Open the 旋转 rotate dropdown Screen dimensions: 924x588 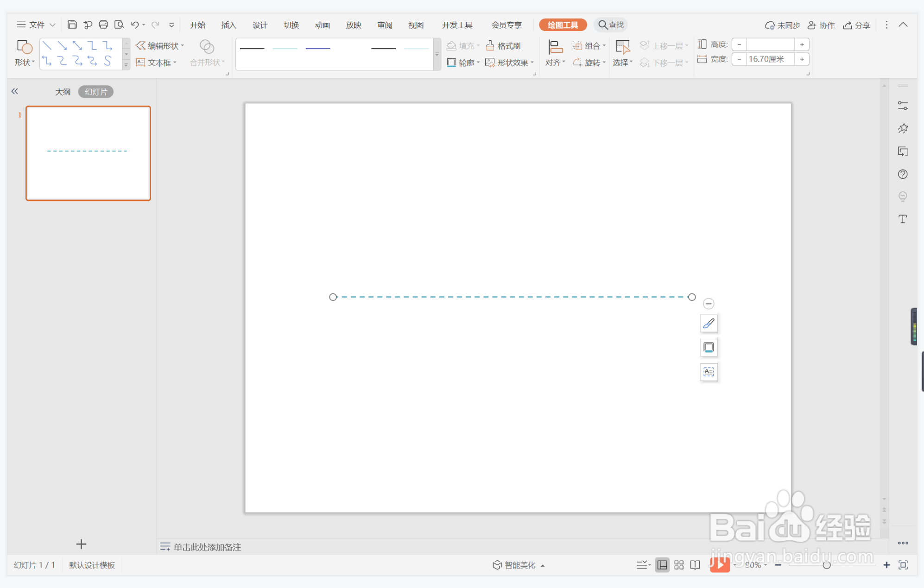589,62
